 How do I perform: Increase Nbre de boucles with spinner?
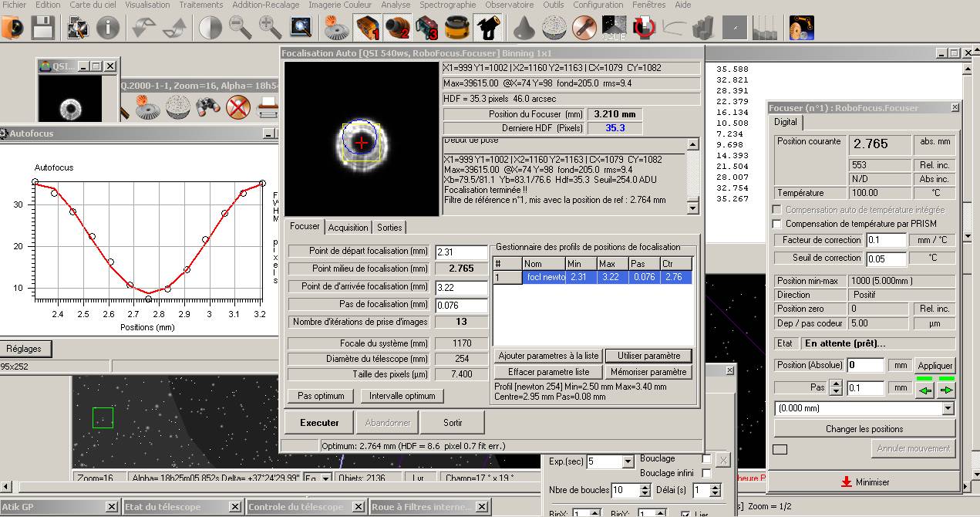[x=645, y=487]
